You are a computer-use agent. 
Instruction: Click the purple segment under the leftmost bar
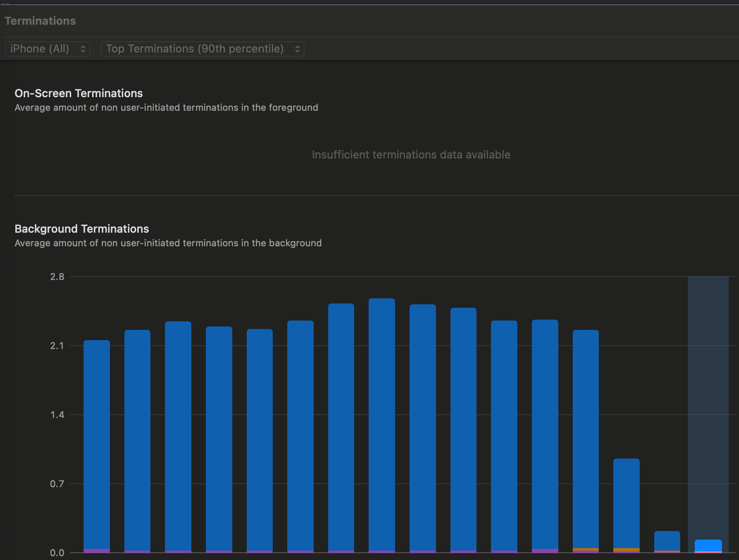[x=97, y=551]
